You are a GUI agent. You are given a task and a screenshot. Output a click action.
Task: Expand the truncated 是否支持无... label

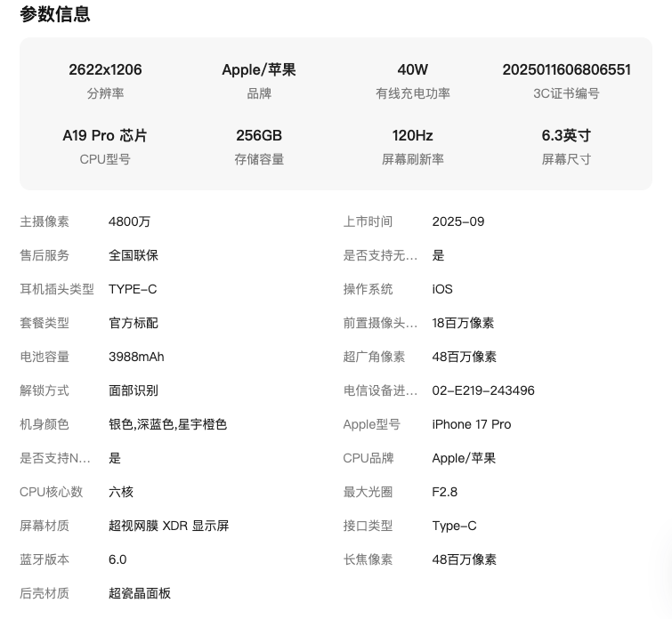click(x=380, y=255)
